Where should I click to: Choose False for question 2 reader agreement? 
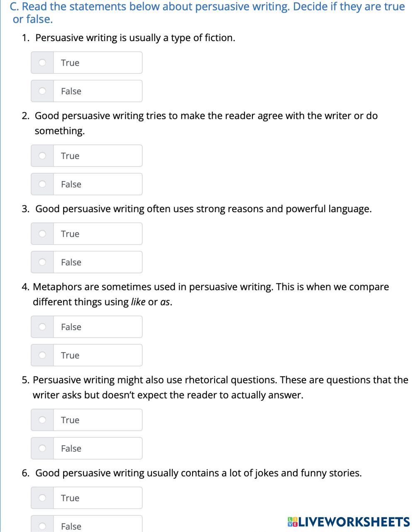coord(42,184)
